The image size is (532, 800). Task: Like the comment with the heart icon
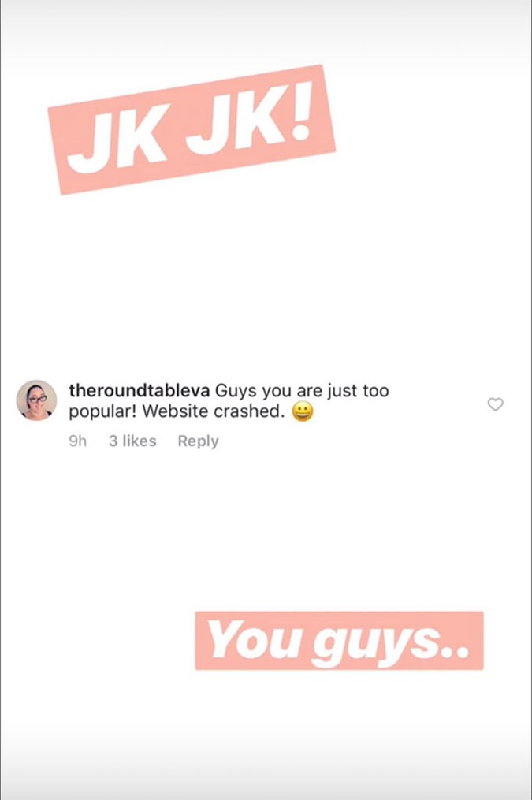tap(495, 404)
